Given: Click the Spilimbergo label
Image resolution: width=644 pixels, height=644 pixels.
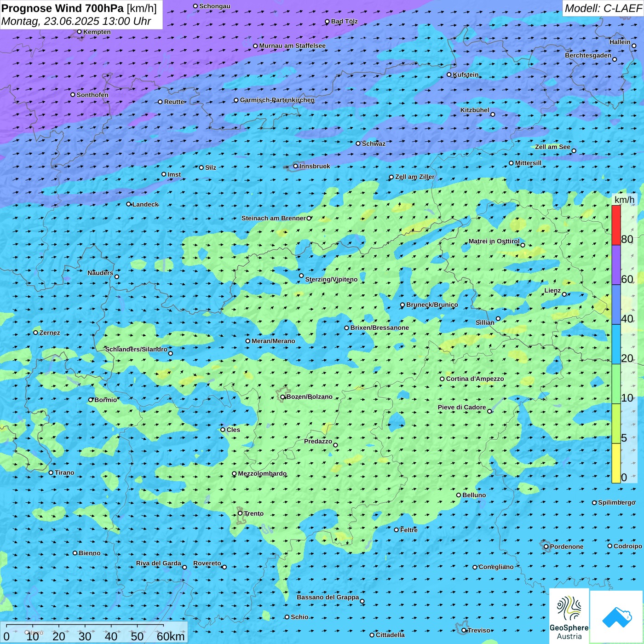Looking at the screenshot, I should 616,502.
